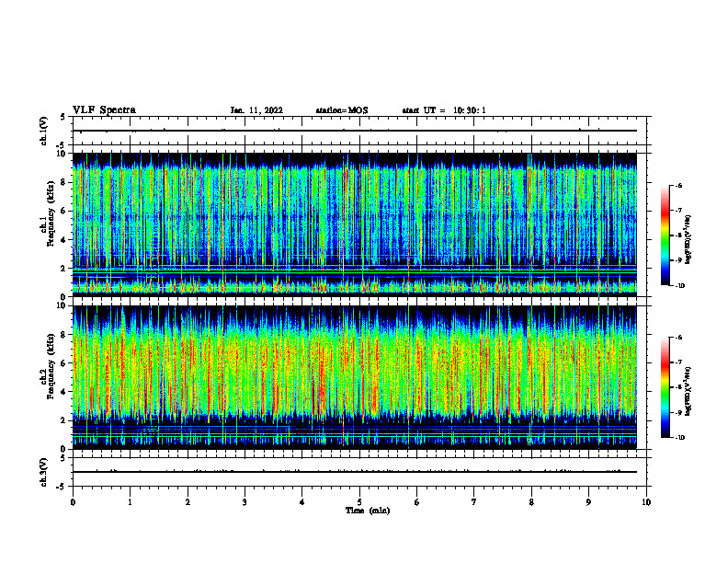Click the "VLF Spectra" plot title
This screenshot has height=563, width=728.
(104, 110)
